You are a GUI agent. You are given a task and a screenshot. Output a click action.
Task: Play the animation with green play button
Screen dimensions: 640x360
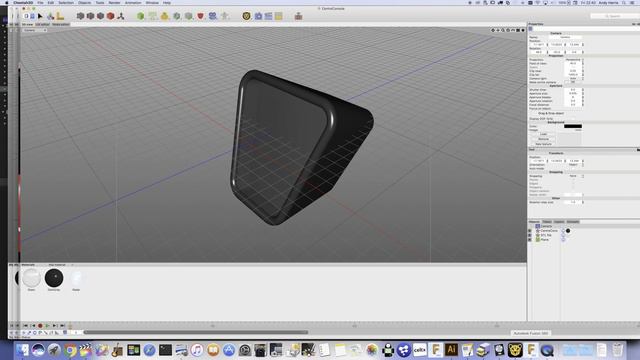point(47,326)
